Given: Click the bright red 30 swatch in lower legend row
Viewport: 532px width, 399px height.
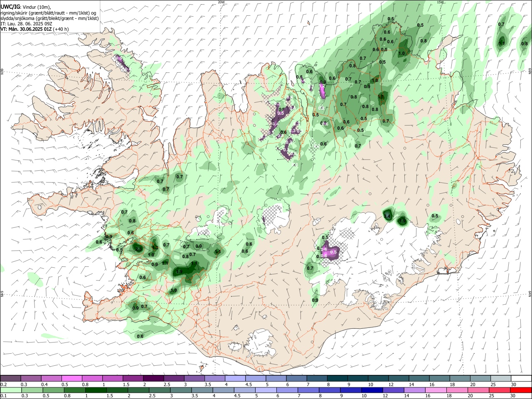Looking at the screenshot, I should click(x=521, y=390).
